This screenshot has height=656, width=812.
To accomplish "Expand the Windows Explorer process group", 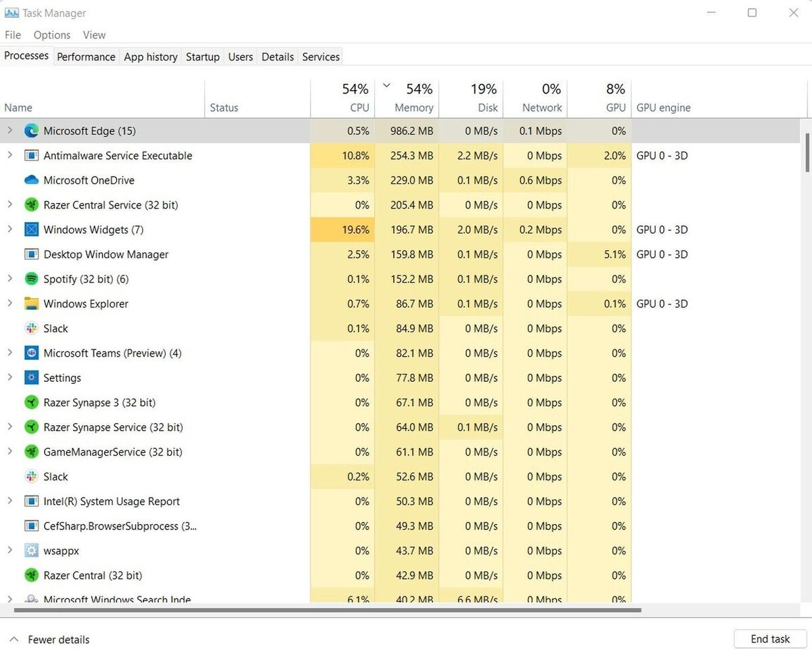I will point(9,304).
